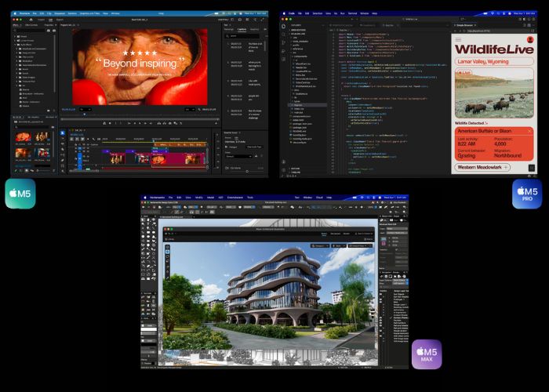Viewport: 549px width, 392px height.
Task: Open vite.config.ts in VS Code Explorer
Action: [x=300, y=143]
